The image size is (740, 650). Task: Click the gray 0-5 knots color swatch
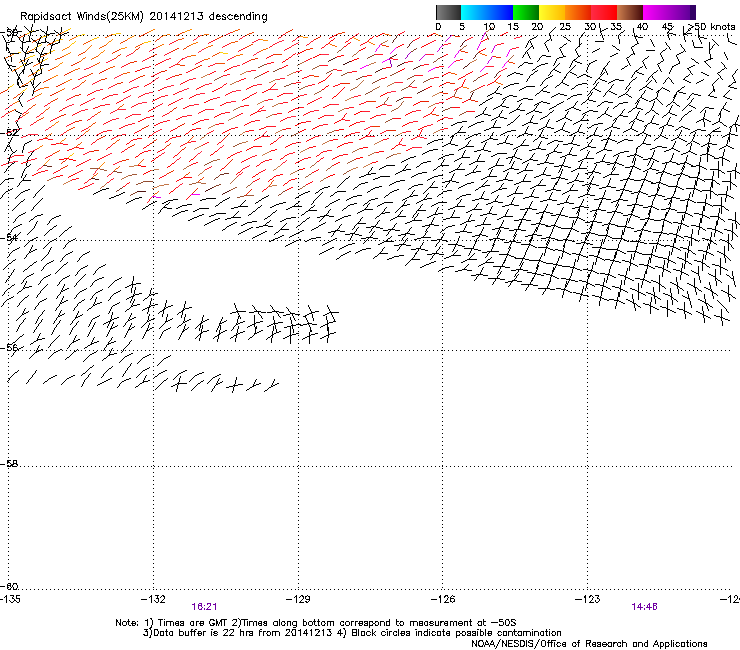click(x=448, y=12)
